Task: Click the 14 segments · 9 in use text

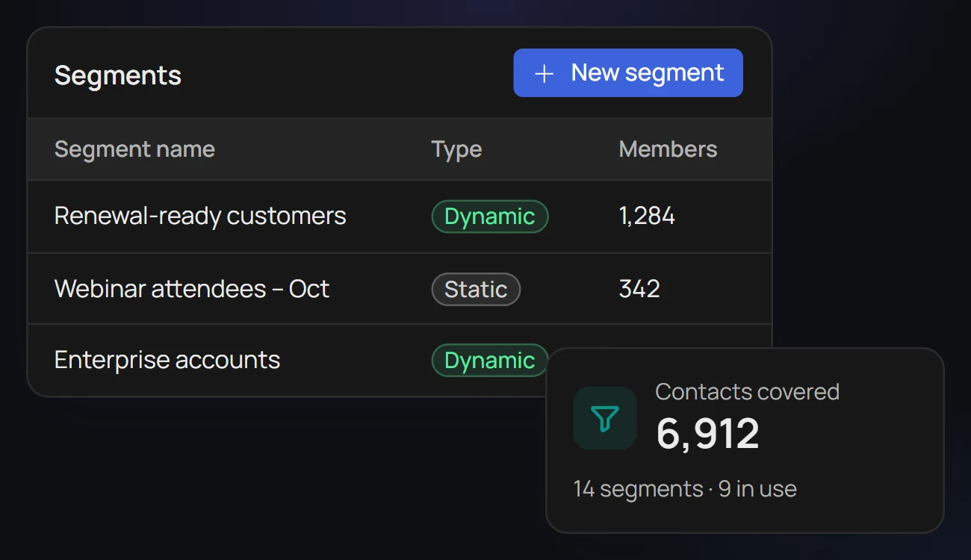Action: coord(685,489)
